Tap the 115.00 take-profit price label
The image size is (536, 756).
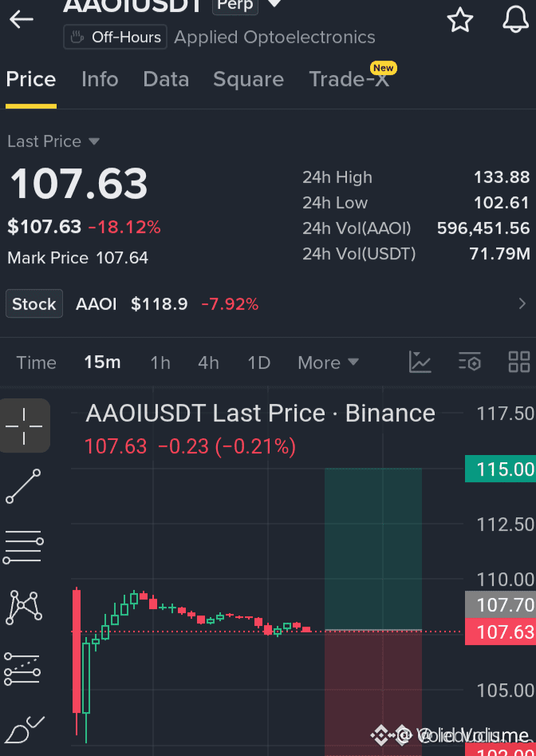(x=500, y=469)
